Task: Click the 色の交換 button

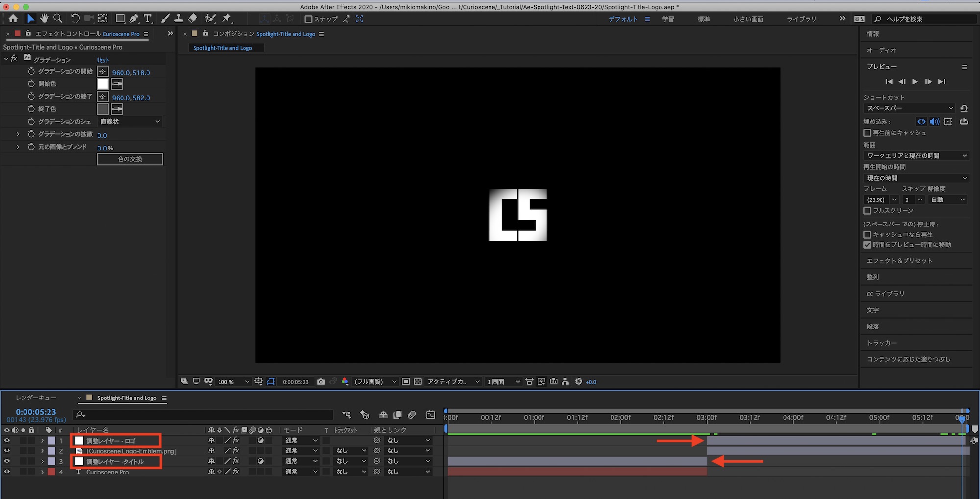Action: click(130, 159)
